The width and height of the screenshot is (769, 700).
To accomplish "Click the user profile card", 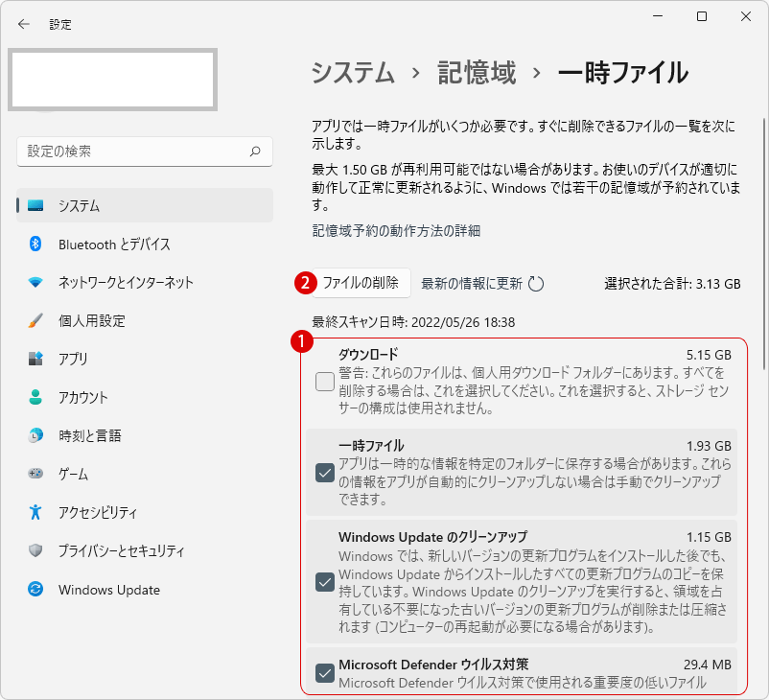I will 113,80.
